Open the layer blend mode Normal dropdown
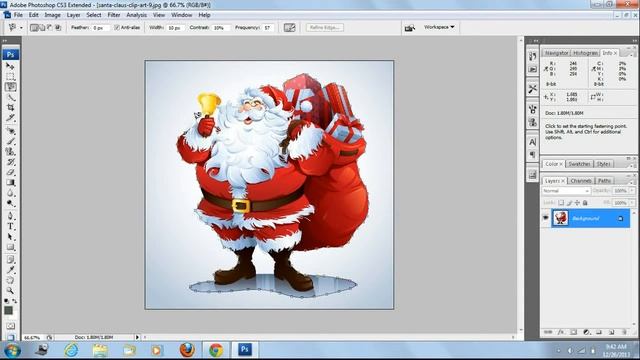The height and width of the screenshot is (360, 640). pyautogui.click(x=566, y=191)
